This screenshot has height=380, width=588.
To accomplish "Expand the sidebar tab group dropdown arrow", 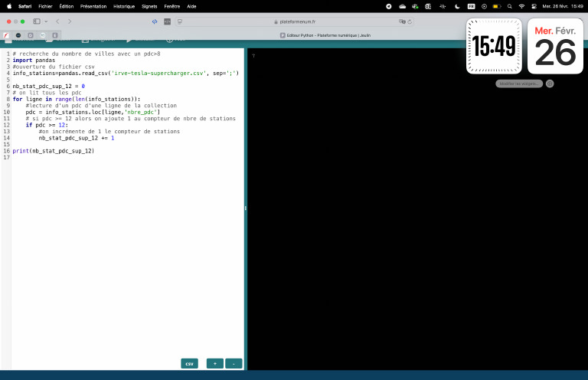I will coord(46,21).
